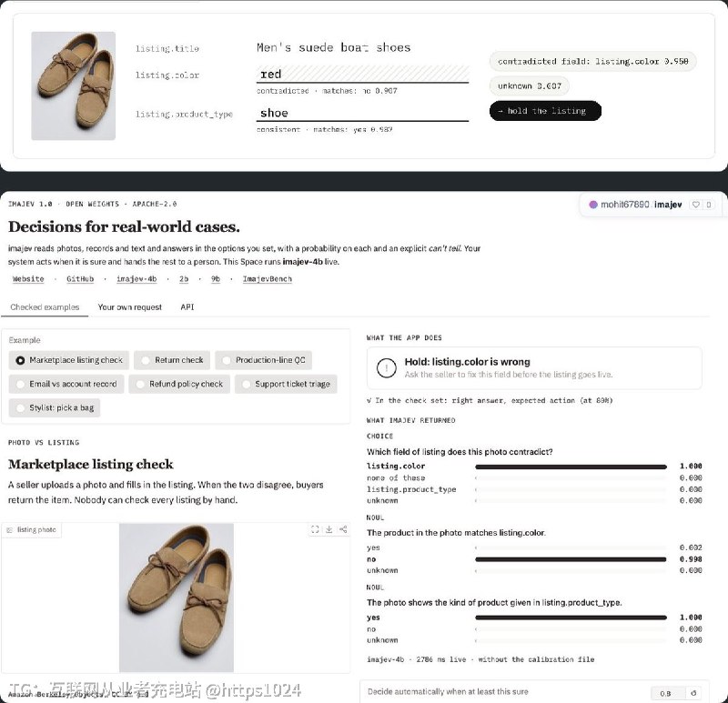The image size is (728, 703).
Task: View the listing photo fullscreen
Action: (x=315, y=529)
